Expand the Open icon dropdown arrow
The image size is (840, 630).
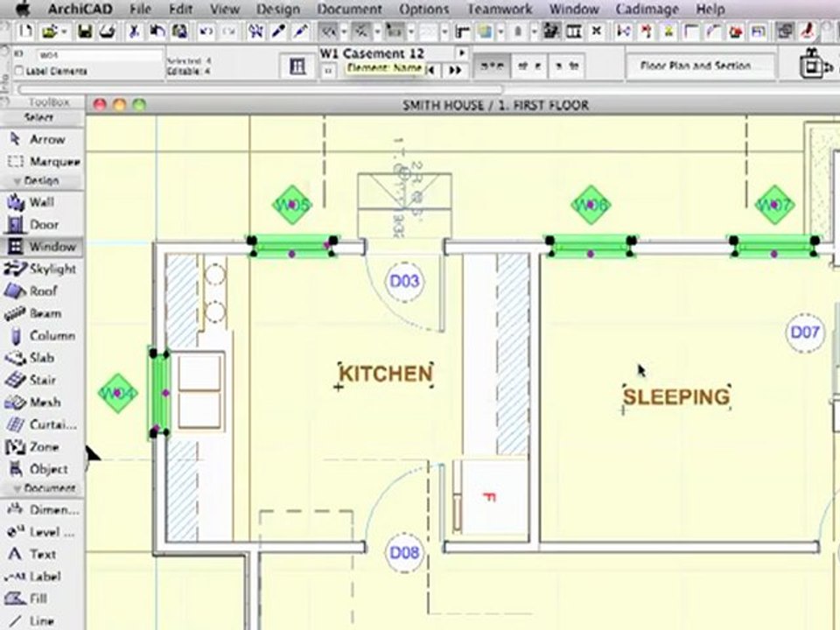64,32
